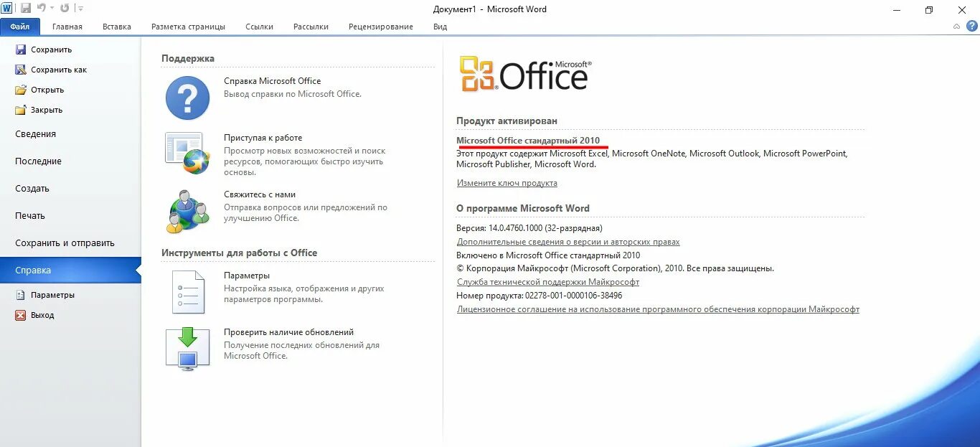This screenshot has height=447, width=980.
Task: Open the Рассылки ribbon tab
Action: coord(311,27)
